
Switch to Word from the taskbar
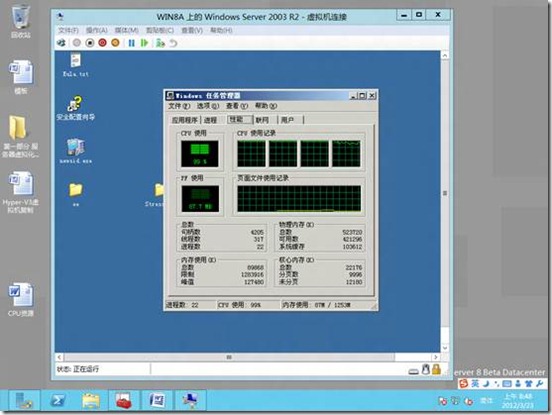click(157, 401)
